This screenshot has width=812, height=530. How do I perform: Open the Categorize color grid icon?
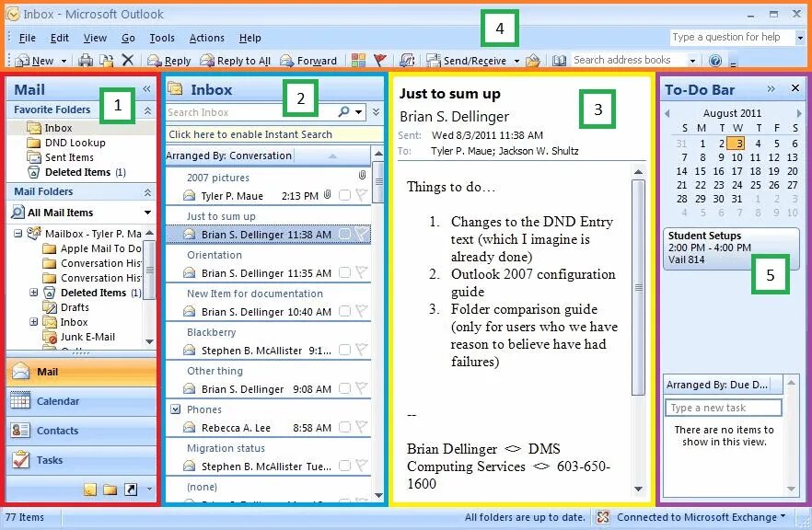(358, 61)
